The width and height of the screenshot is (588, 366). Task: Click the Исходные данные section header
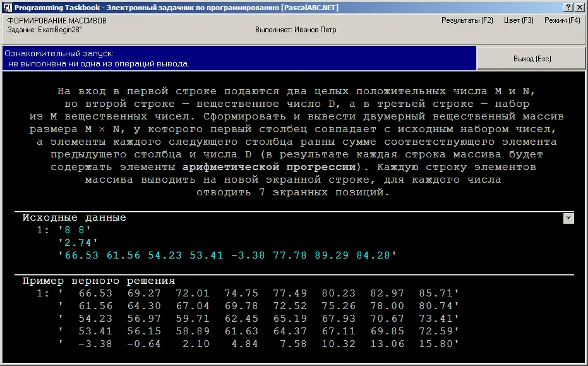click(x=75, y=217)
